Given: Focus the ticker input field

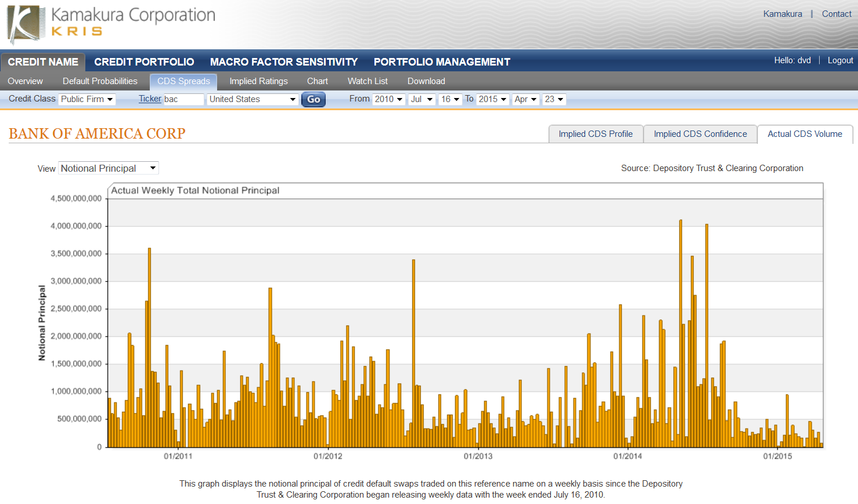Looking at the screenshot, I should click(183, 99).
